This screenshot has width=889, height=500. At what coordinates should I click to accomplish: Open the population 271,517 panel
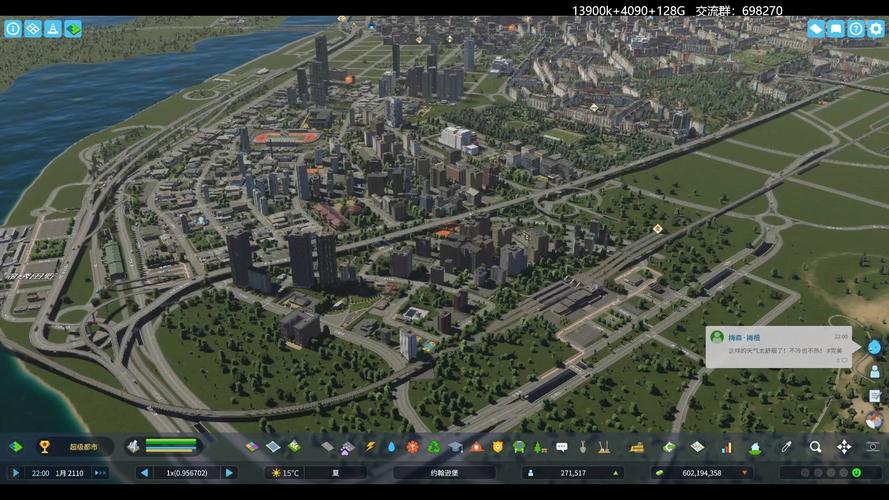coord(572,473)
